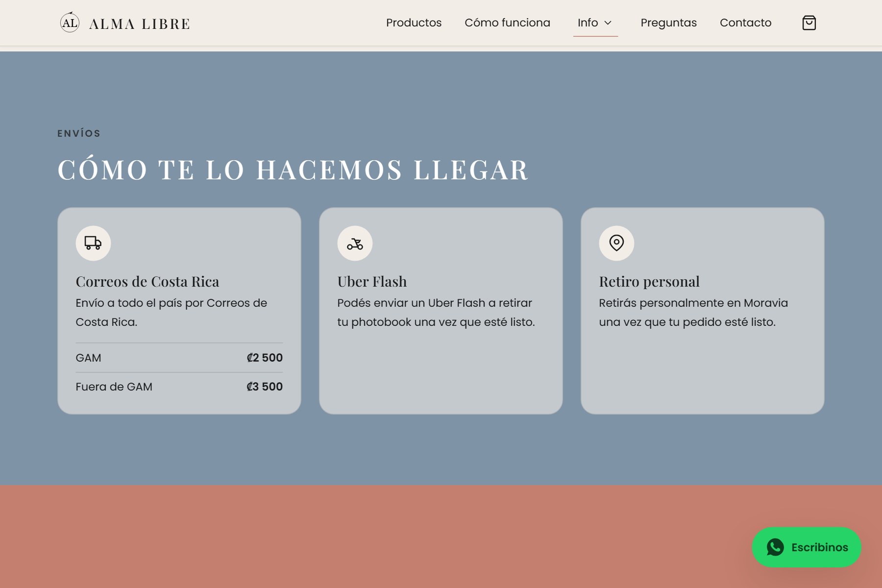Select the Correos de Costa Rica heading
Image resolution: width=882 pixels, height=588 pixels.
(x=147, y=282)
